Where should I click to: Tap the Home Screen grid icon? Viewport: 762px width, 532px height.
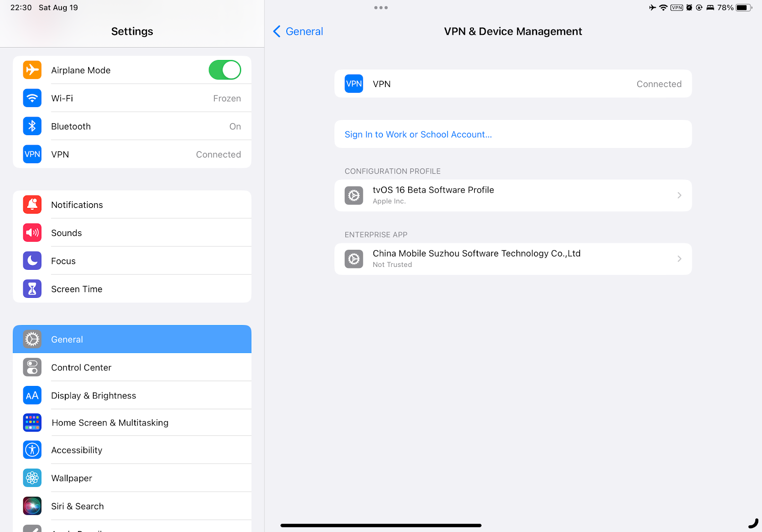point(32,423)
